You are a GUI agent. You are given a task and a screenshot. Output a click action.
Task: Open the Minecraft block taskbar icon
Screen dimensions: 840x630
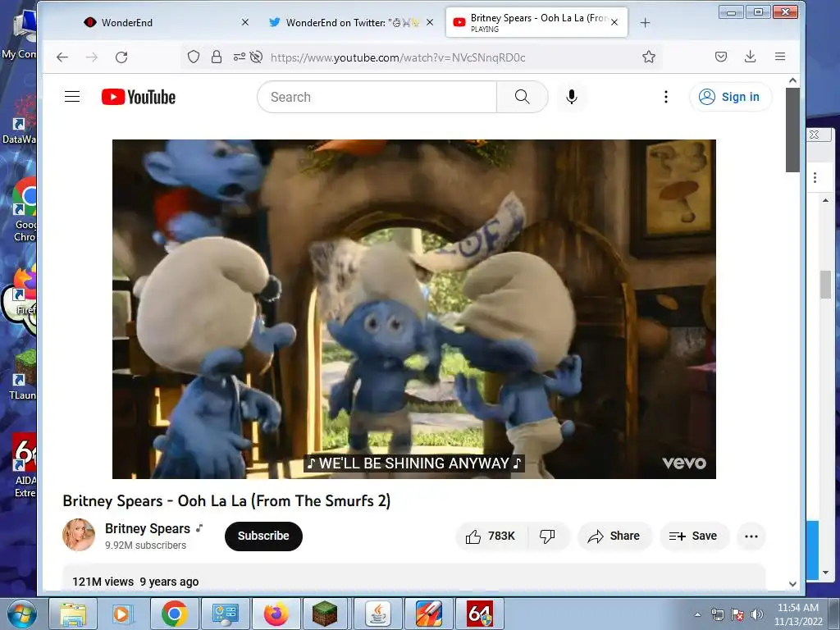coord(325,614)
